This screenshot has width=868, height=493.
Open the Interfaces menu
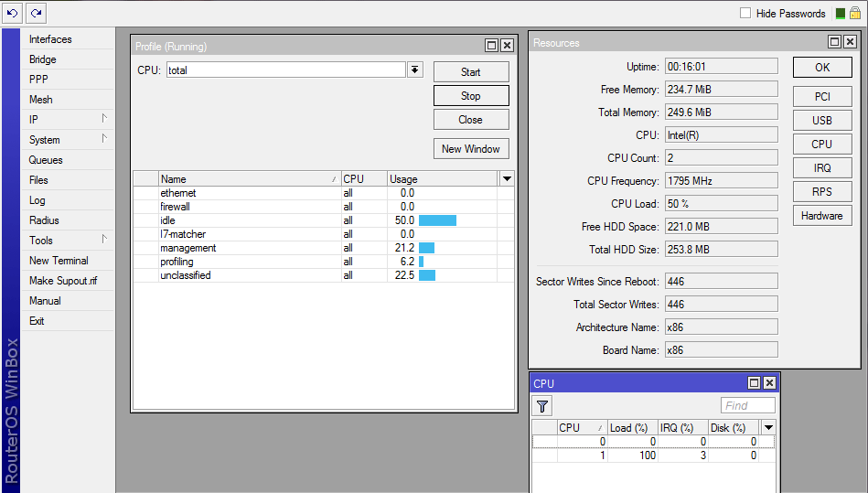[x=50, y=39]
